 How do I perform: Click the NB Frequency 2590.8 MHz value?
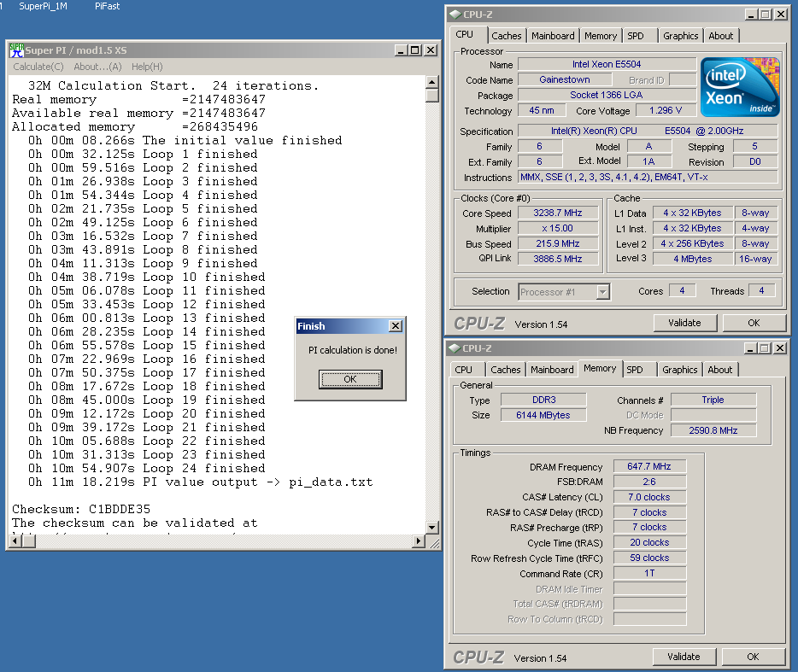(x=713, y=430)
